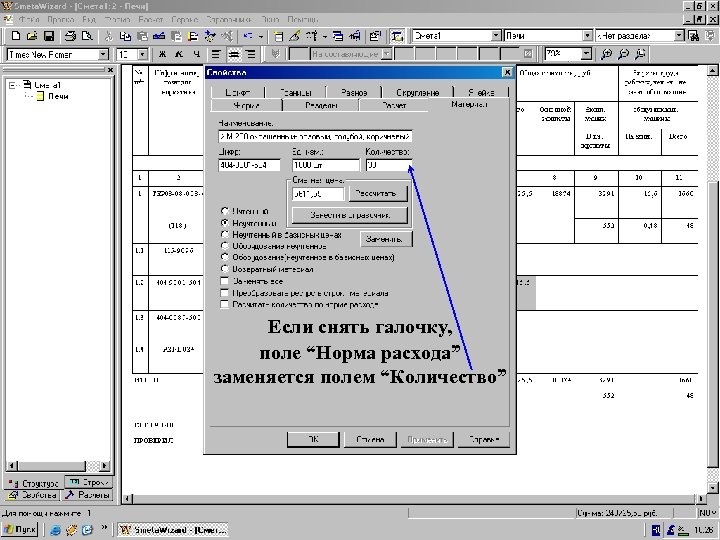This screenshot has height=540, width=720.
Task: Open the Структура tab in left panel
Action: click(35, 483)
